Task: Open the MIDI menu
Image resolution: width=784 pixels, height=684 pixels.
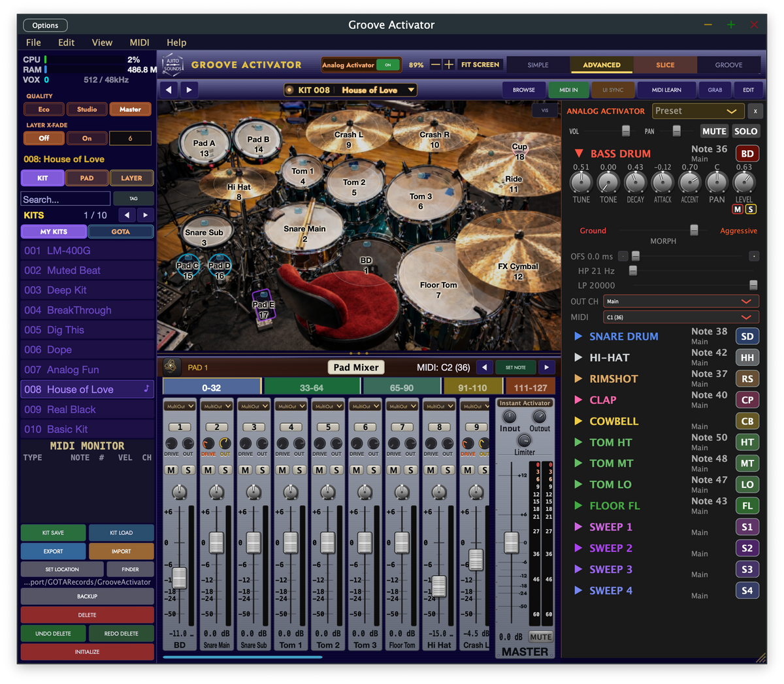Action: [x=139, y=42]
